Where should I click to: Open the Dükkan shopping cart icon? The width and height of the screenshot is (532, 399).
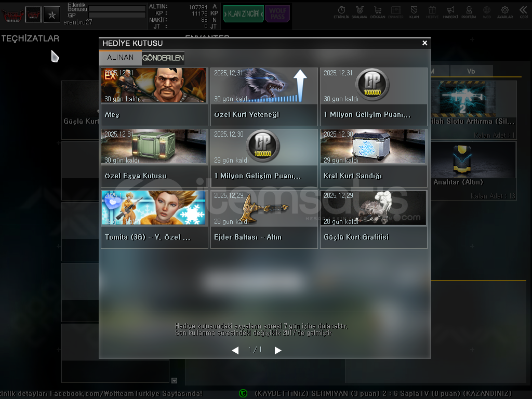(x=378, y=12)
